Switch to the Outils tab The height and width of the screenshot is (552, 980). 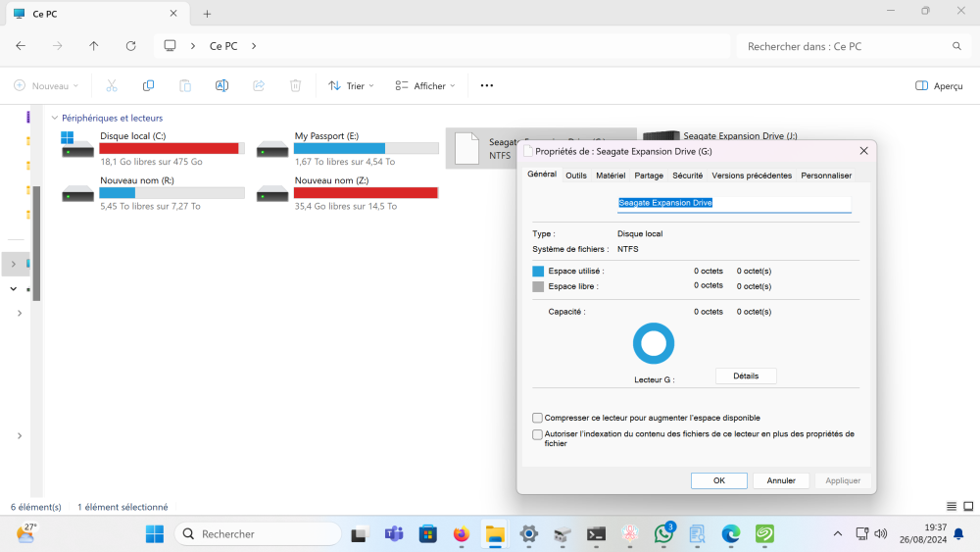(x=576, y=176)
